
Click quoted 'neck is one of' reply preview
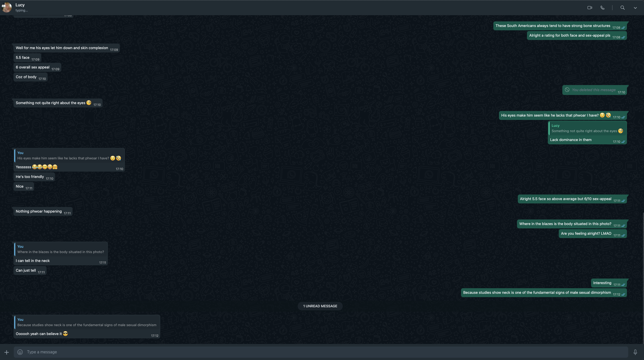coord(87,322)
